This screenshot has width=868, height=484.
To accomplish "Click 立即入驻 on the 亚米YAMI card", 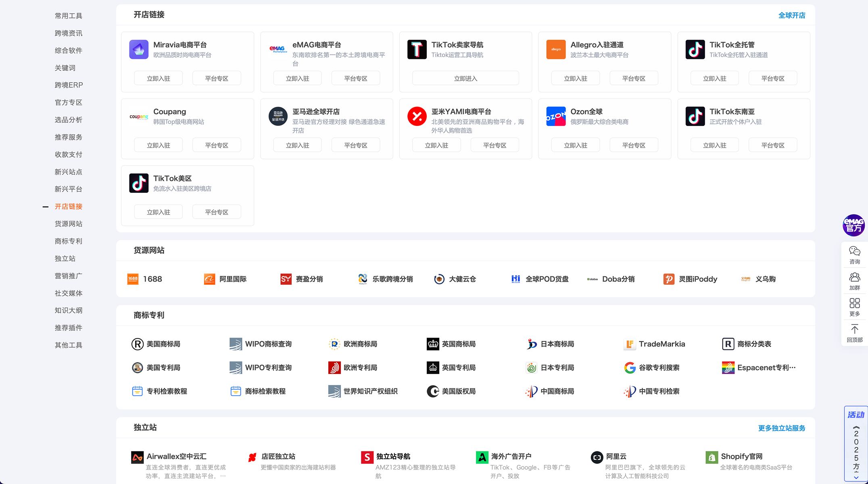I will click(x=436, y=145).
